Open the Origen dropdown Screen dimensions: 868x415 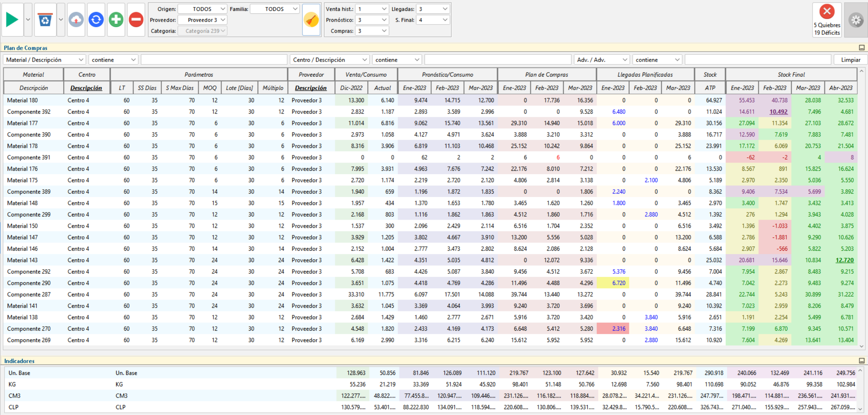(202, 9)
